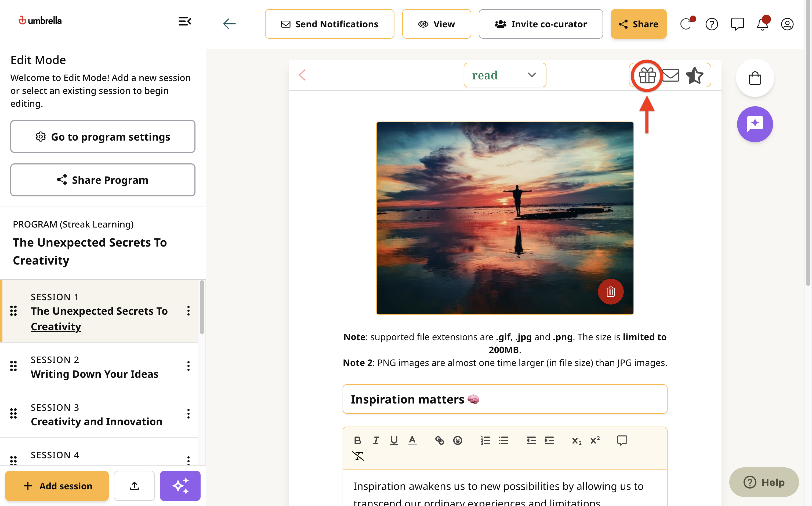Apply italic formatting
Viewport: 812px width, 506px height.
[x=376, y=441]
